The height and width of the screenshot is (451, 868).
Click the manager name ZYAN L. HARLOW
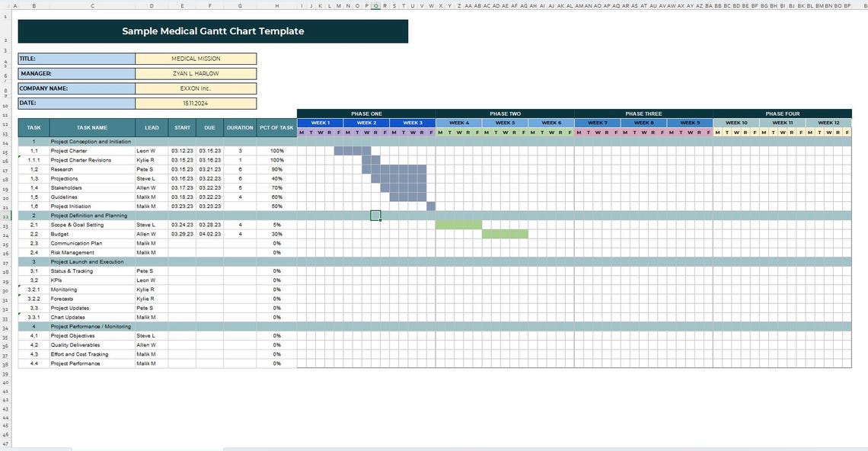(x=195, y=73)
